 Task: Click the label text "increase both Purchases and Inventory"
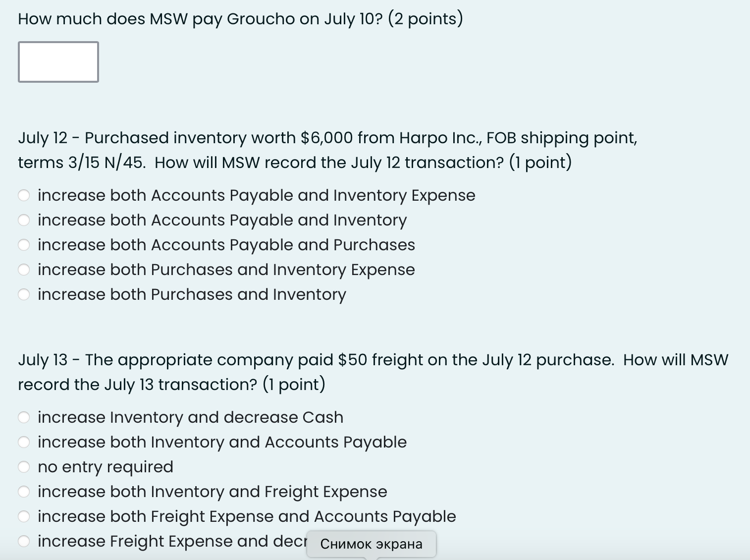click(x=192, y=294)
